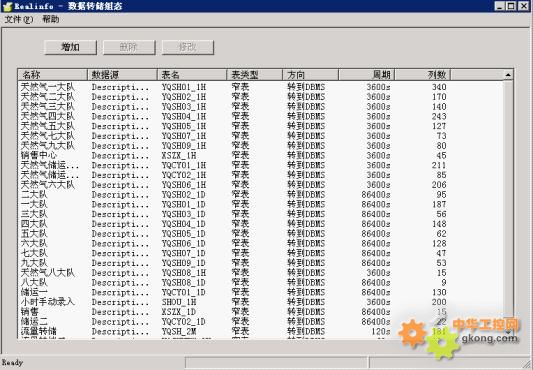Click table name YQCY02_1H

184,175
